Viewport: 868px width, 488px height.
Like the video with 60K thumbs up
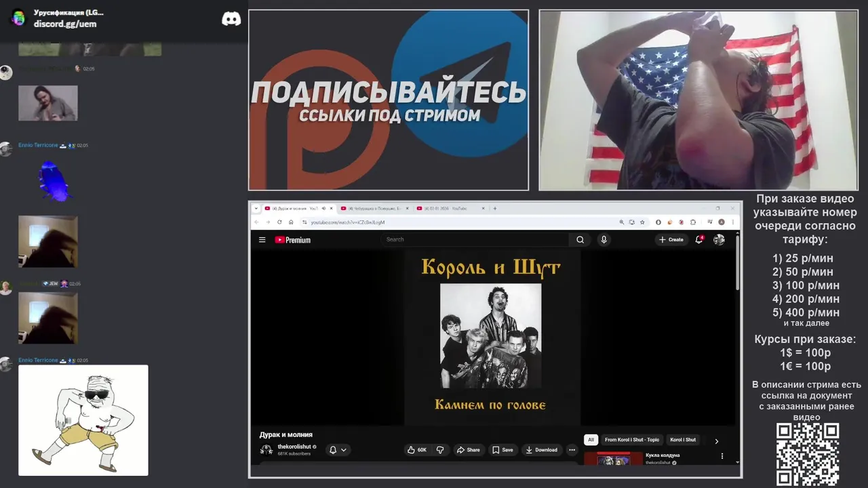point(417,449)
